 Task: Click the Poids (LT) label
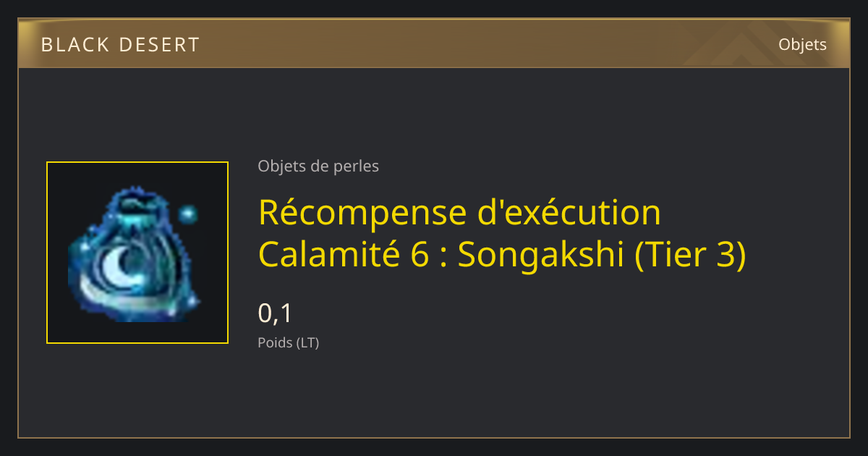pos(289,343)
